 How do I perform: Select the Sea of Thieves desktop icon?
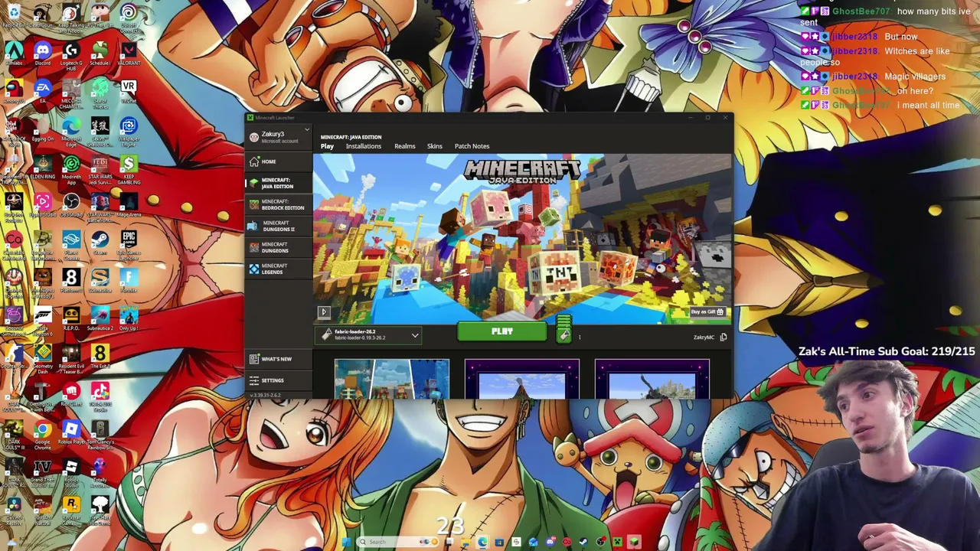(x=100, y=93)
